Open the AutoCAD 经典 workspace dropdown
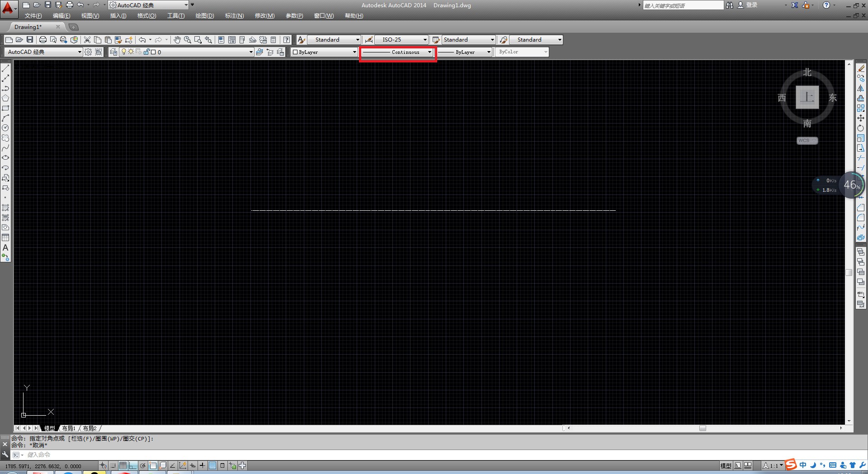 coord(80,52)
